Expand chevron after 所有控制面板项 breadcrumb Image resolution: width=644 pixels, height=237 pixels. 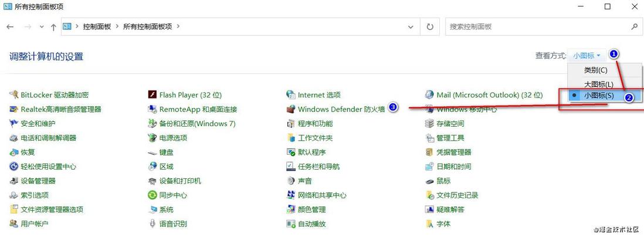click(178, 26)
